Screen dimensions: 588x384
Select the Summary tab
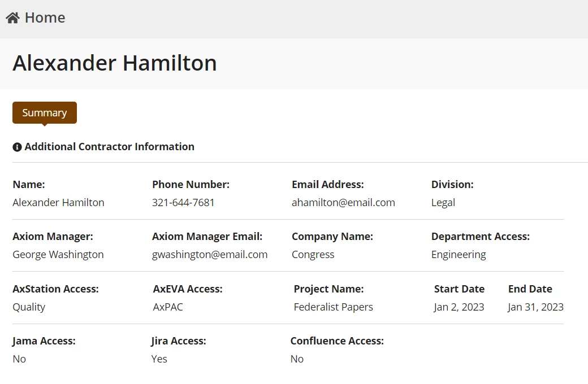pos(45,113)
